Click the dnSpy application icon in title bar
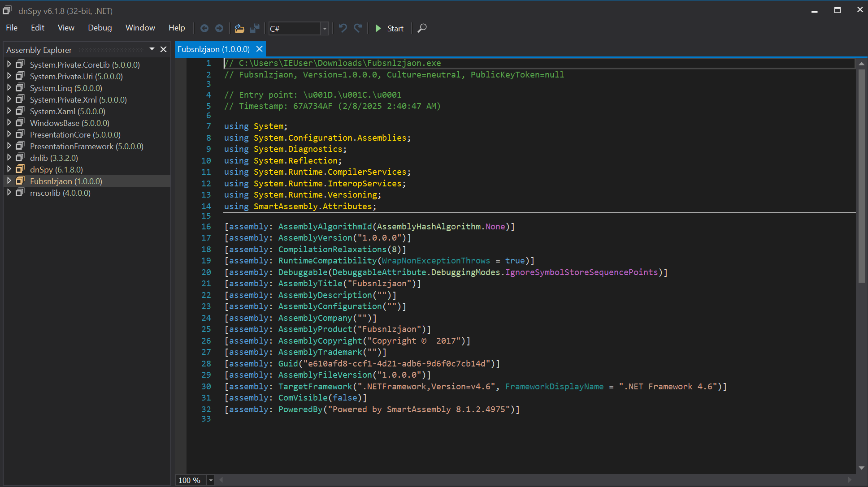Viewport: 868px width, 487px height. (x=7, y=10)
